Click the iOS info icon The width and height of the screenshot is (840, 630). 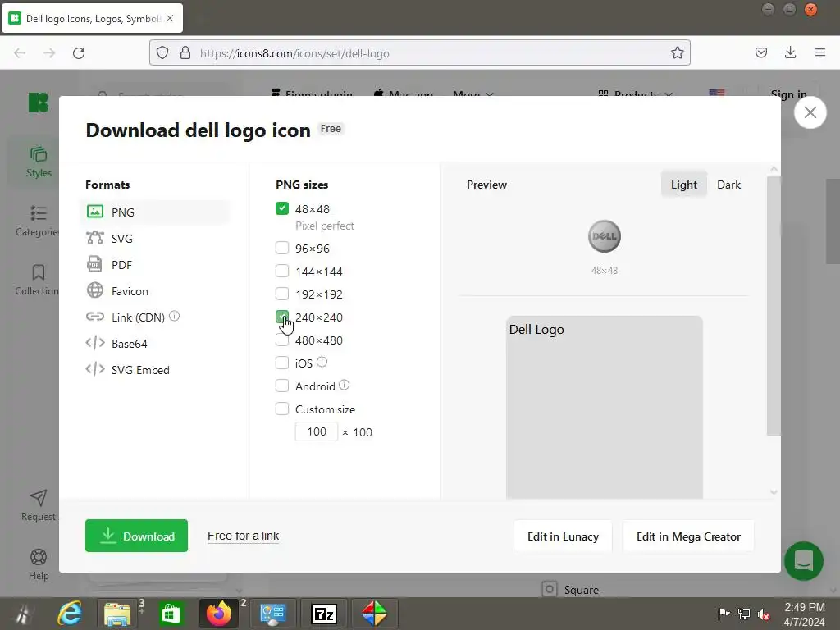pos(322,362)
